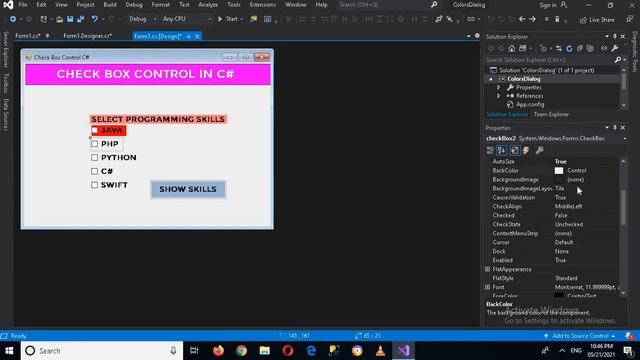Open Google Chrome from the taskbar
The image size is (640, 360).
pos(242,351)
